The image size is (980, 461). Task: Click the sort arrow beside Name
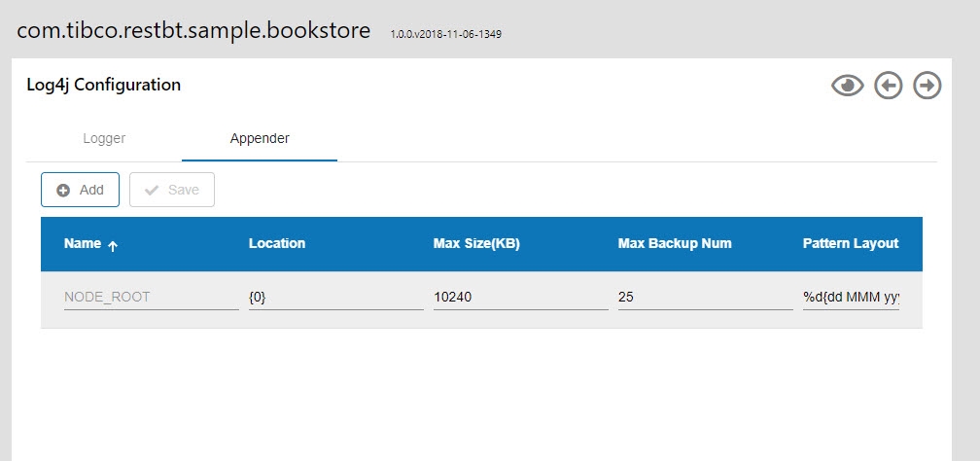113,246
